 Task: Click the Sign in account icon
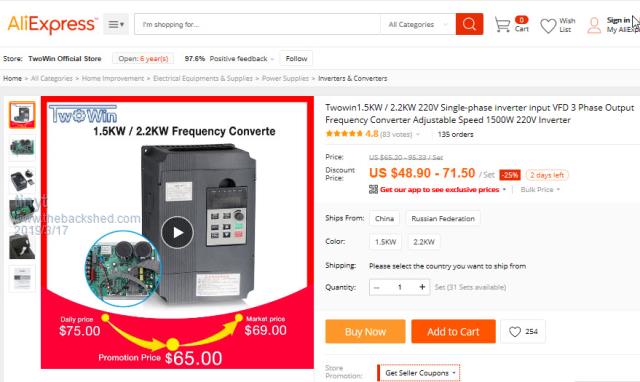pos(594,25)
